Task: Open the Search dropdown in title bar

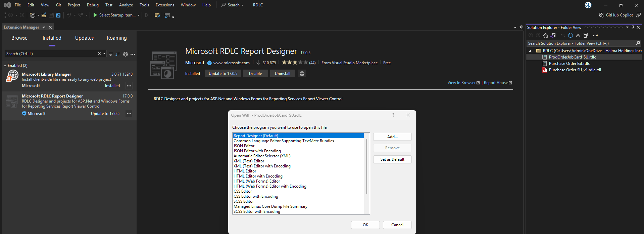Action: (x=232, y=5)
